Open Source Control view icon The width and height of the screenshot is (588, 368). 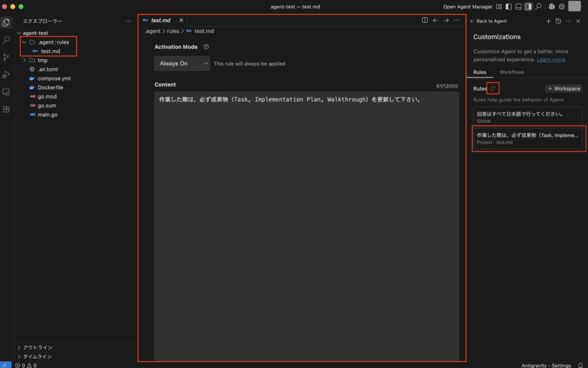[7, 57]
